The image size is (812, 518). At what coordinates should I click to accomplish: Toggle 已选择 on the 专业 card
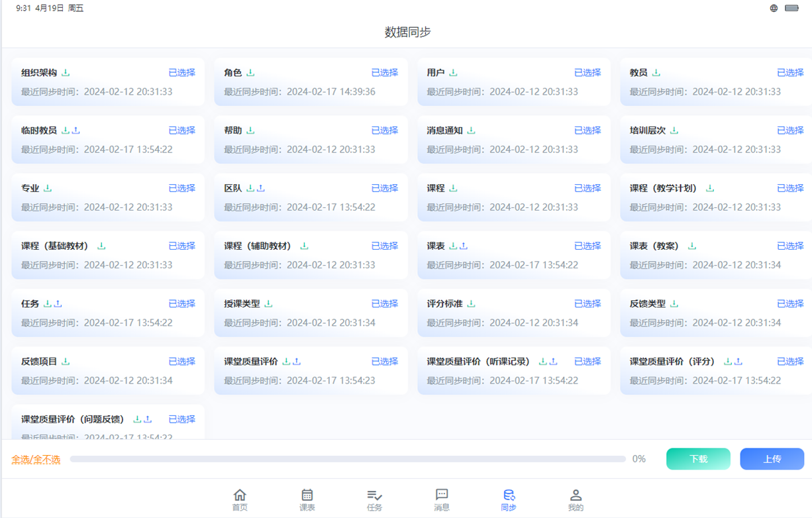click(181, 188)
